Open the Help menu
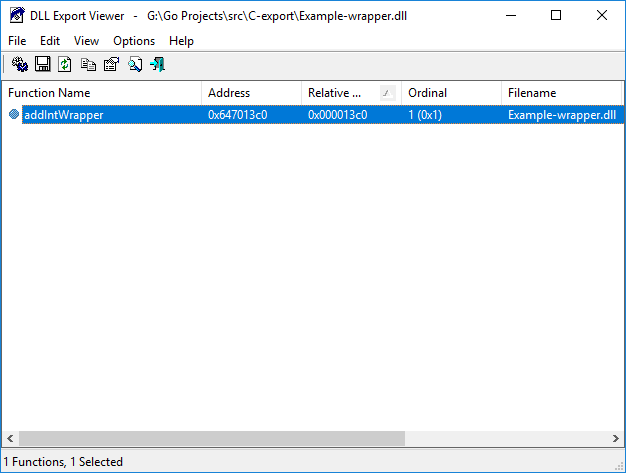Screen dimensions: 626x473 [x=181, y=41]
